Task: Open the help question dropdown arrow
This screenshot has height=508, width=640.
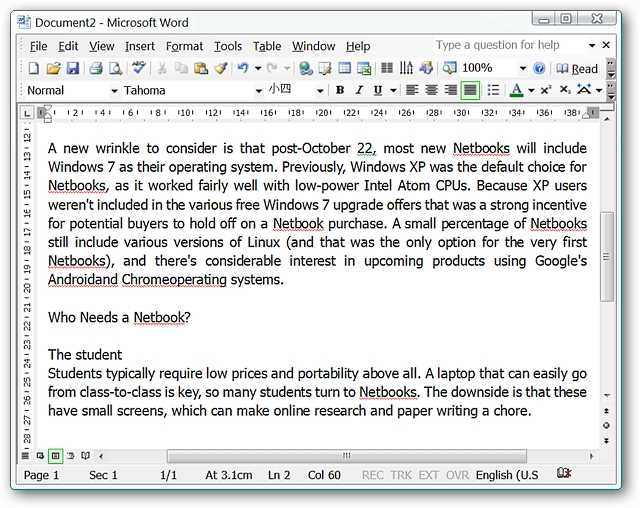Action: click(592, 45)
